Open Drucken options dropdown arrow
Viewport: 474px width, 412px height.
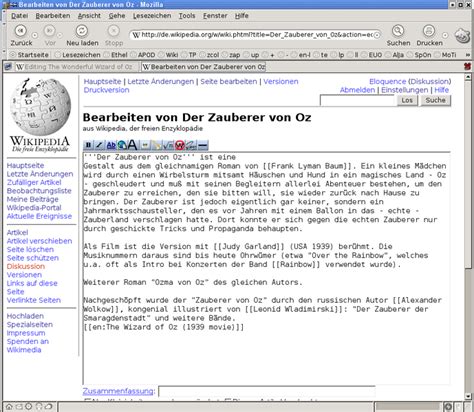pyautogui.click(x=445, y=35)
